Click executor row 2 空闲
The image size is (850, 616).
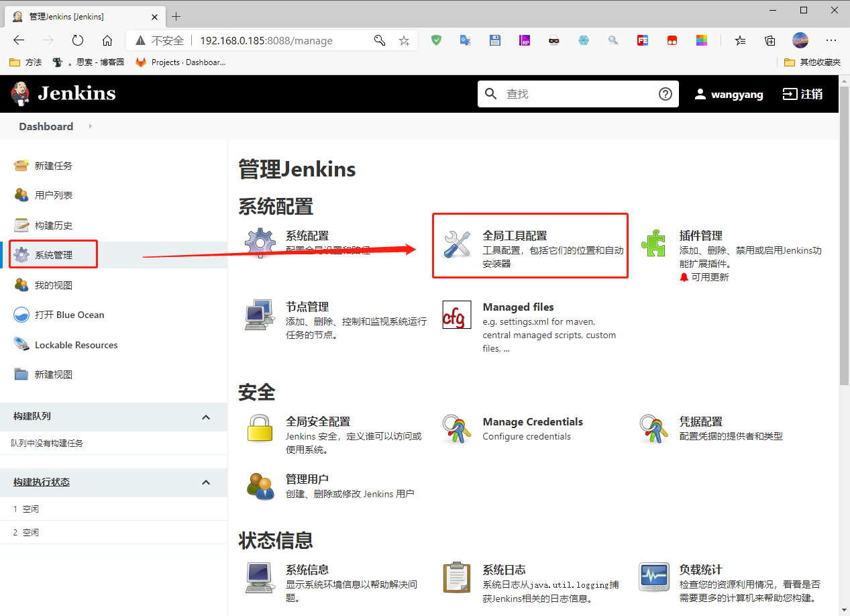113,532
